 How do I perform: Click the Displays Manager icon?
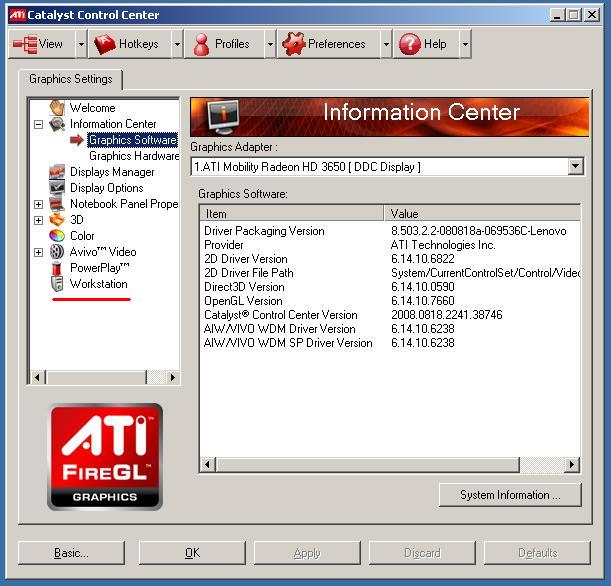(x=57, y=172)
